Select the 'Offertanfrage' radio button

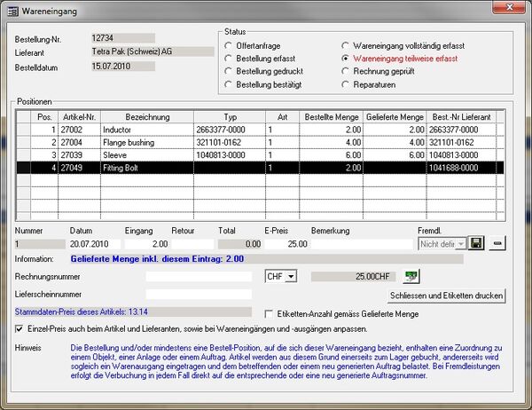(231, 44)
